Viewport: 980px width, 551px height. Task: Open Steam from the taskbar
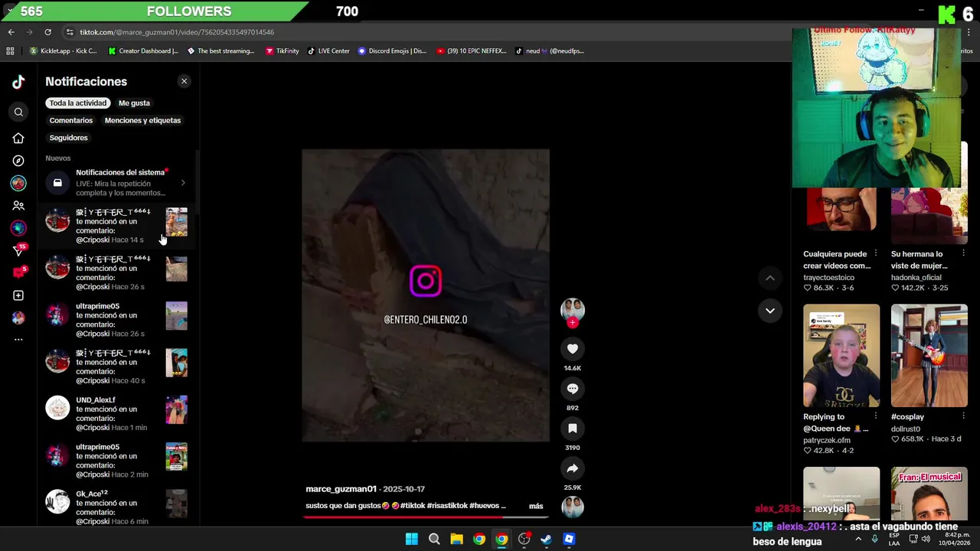pos(546,539)
